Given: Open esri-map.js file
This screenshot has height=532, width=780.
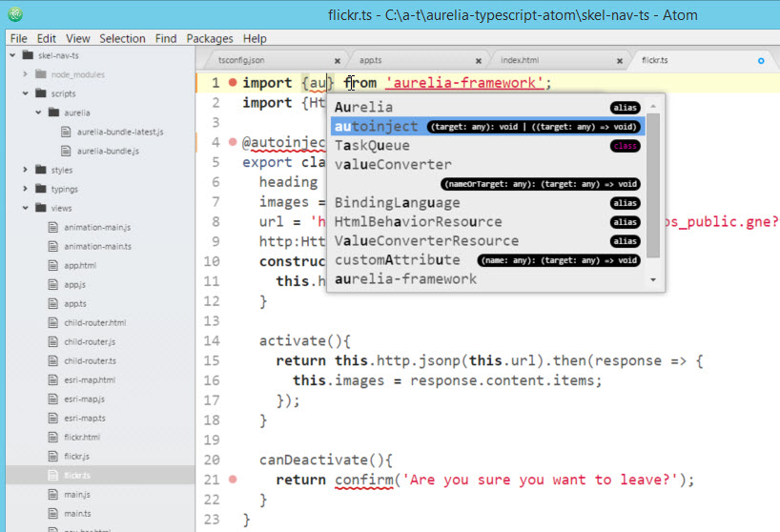Looking at the screenshot, I should [x=84, y=399].
